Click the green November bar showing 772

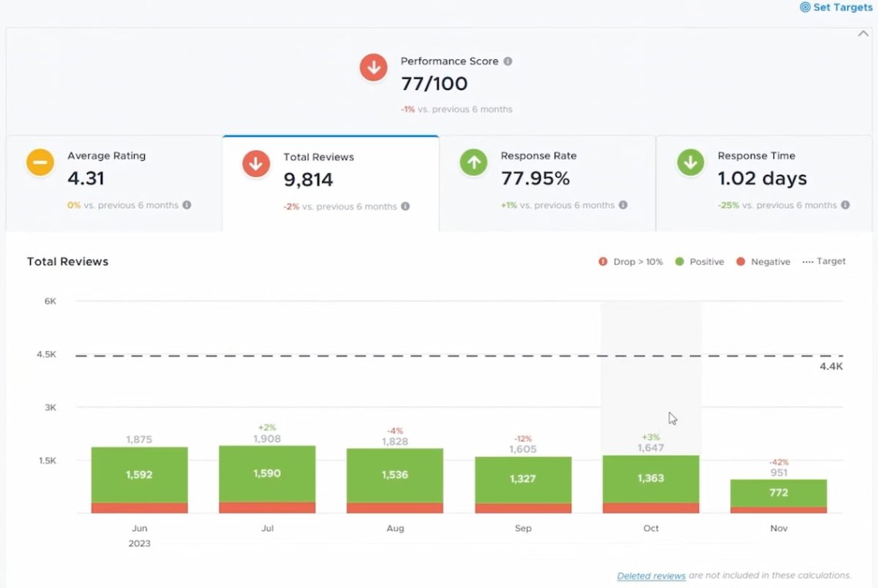click(778, 493)
